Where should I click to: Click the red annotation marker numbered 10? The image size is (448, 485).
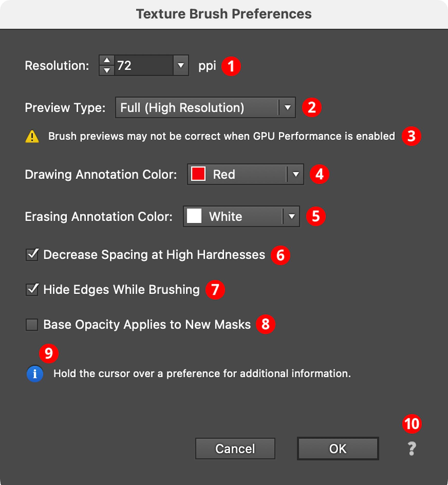click(412, 424)
